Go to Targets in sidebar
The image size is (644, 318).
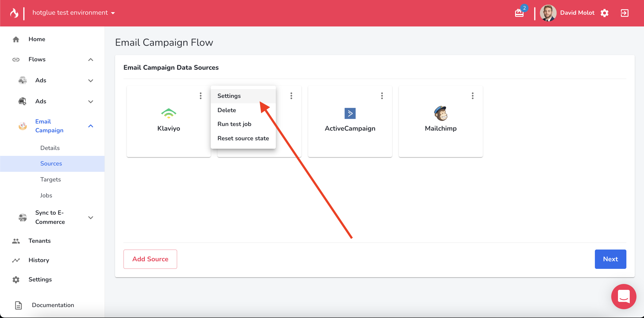[x=51, y=179]
